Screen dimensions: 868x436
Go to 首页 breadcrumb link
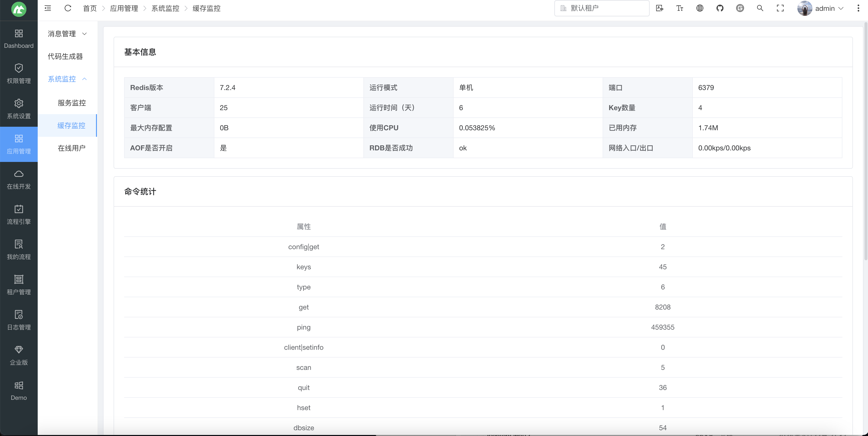(90, 8)
